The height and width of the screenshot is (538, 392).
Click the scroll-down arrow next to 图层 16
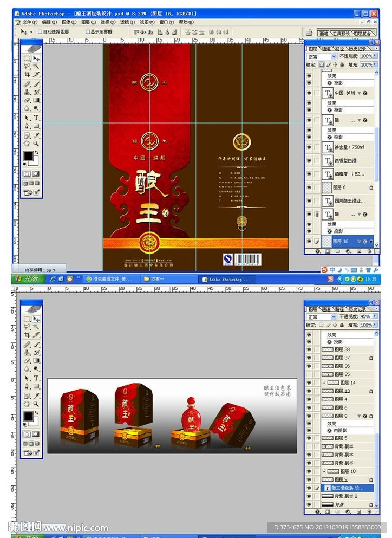pos(376,245)
